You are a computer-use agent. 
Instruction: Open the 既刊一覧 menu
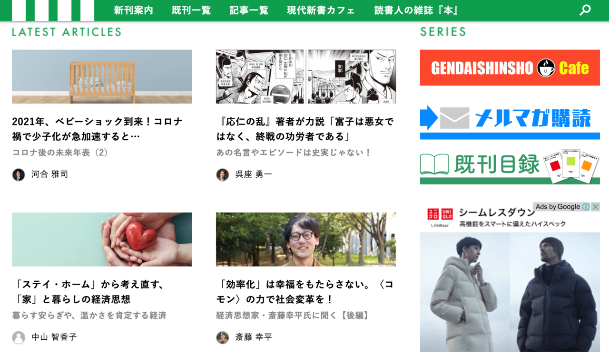191,10
